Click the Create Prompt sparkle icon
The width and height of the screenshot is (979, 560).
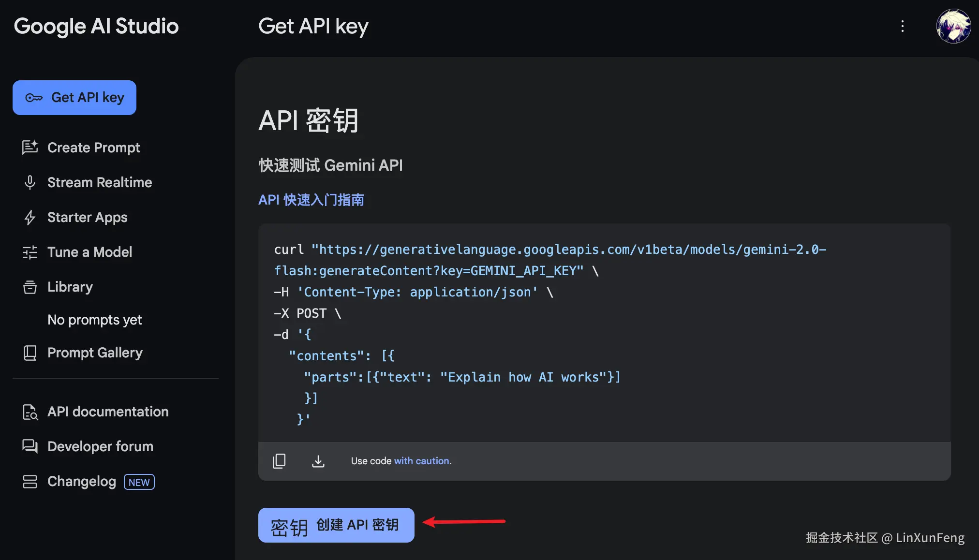point(30,147)
